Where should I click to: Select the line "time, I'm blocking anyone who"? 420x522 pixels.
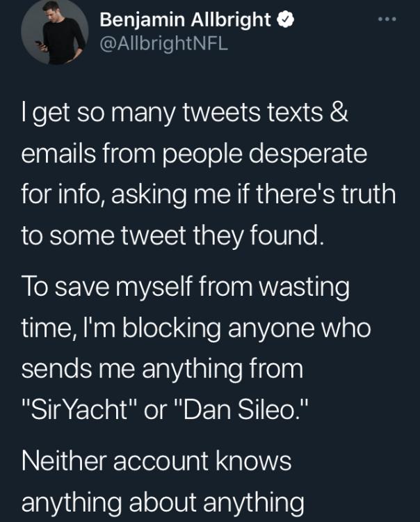196,329
